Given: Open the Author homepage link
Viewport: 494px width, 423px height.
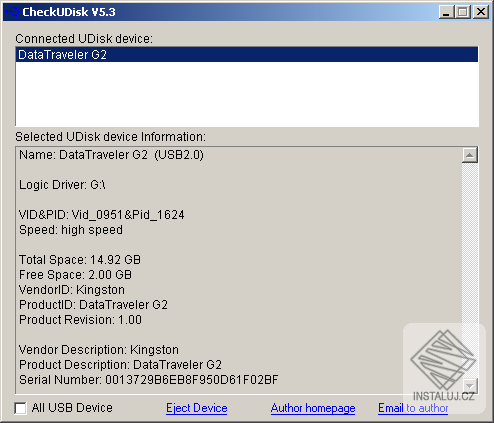Looking at the screenshot, I should 313,408.
